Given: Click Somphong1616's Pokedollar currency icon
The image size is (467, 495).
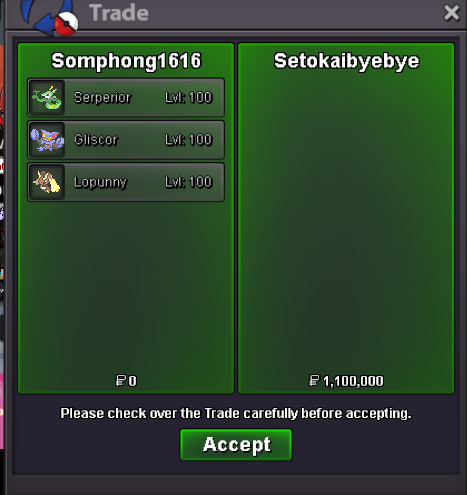Looking at the screenshot, I should (121, 381).
